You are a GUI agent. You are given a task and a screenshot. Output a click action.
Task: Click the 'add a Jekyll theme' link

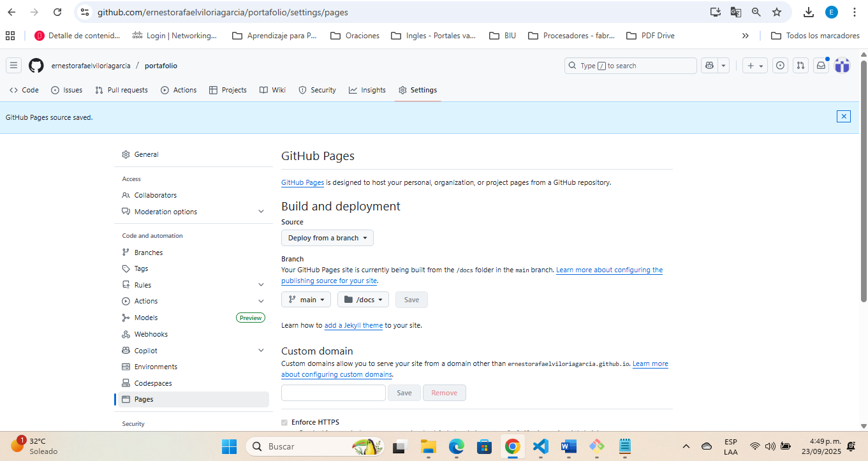pyautogui.click(x=353, y=325)
